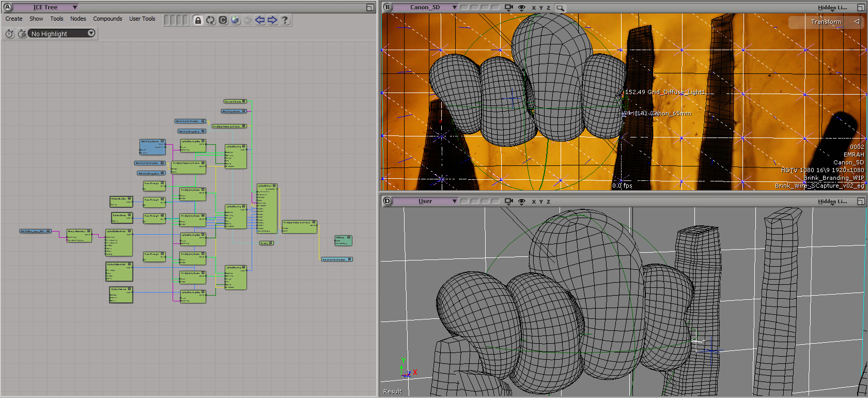This screenshot has height=398, width=868.
Task: Open the User Tools menu
Action: [142, 19]
